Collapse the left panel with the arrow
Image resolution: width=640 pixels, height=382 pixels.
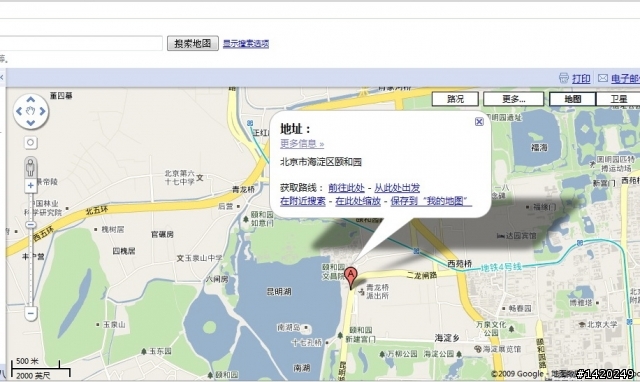pyautogui.click(x=2, y=77)
